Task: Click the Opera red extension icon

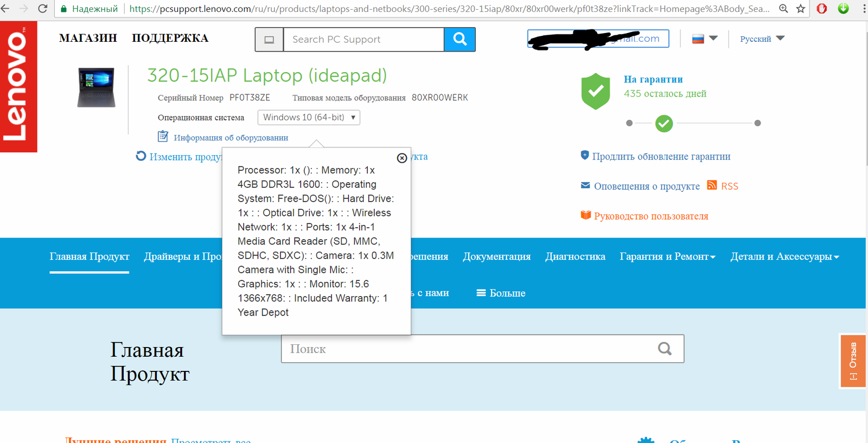Action: (x=822, y=9)
